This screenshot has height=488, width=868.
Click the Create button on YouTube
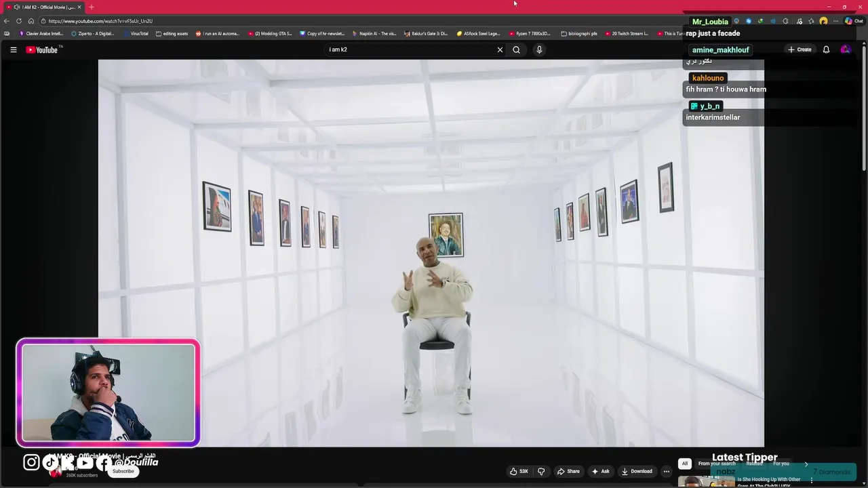pos(800,49)
